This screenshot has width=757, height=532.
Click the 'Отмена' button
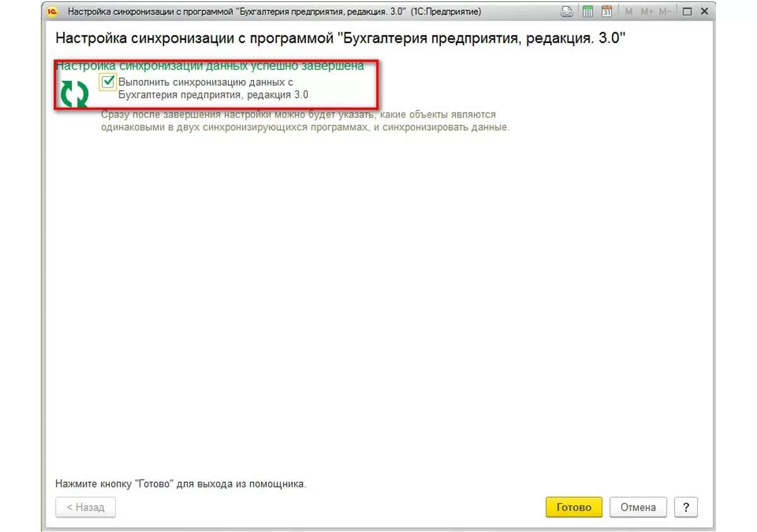tap(638, 507)
